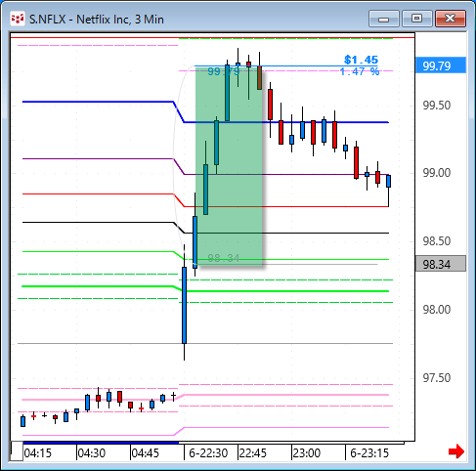
Task: Click the 04:30 time axis label
Action: [x=92, y=453]
